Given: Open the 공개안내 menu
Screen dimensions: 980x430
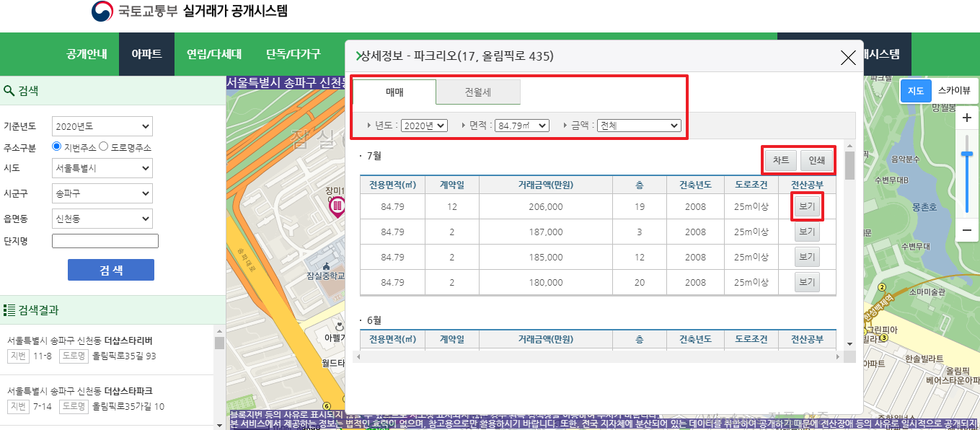Looking at the screenshot, I should [87, 54].
